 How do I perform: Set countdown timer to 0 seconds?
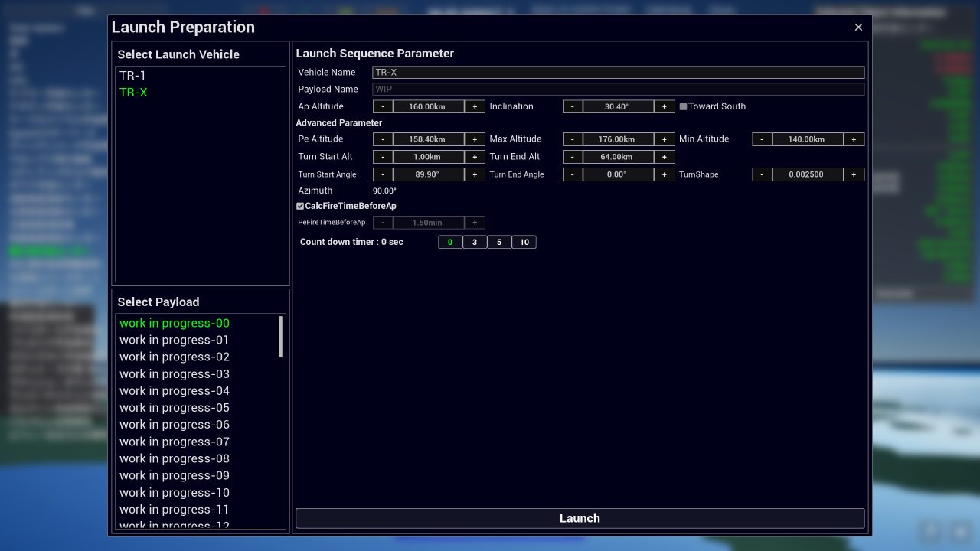coord(450,242)
